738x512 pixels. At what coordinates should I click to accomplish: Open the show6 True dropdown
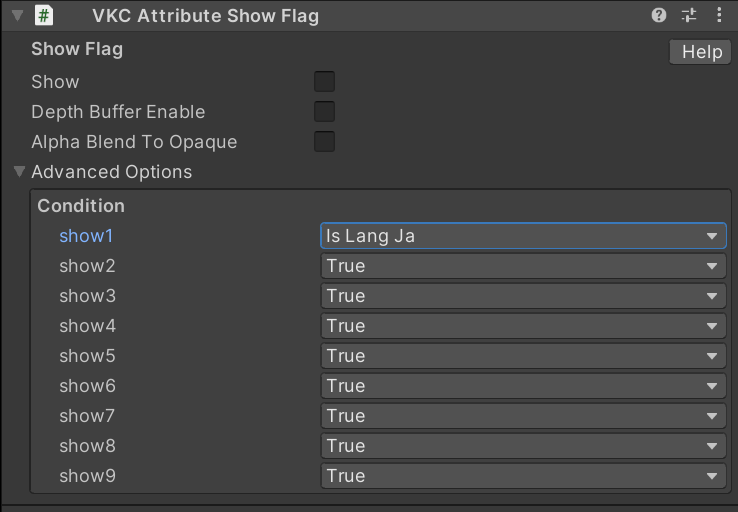(x=522, y=386)
